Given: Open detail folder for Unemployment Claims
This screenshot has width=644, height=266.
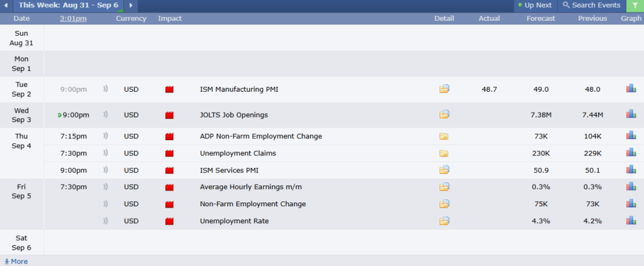Looking at the screenshot, I should (443, 153).
